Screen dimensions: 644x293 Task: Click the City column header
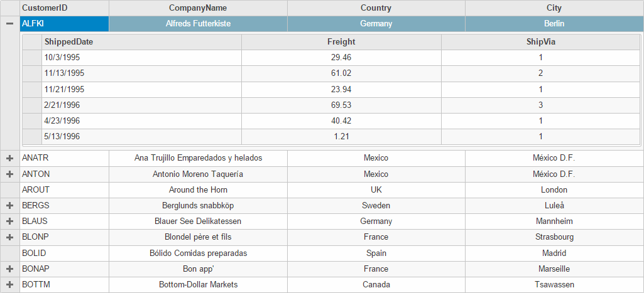(554, 8)
